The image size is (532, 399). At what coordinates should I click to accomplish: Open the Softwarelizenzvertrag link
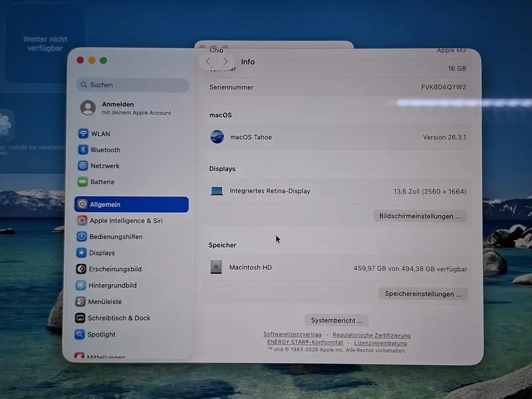click(293, 334)
